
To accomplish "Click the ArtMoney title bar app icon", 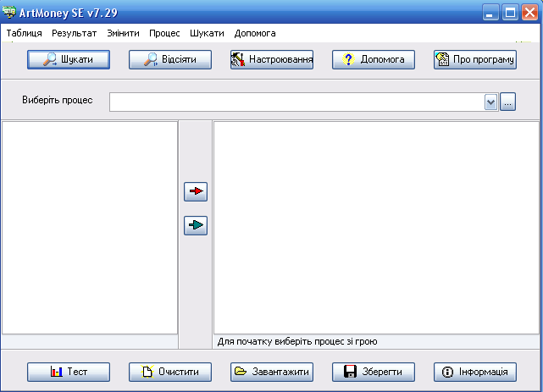I will pos(9,13).
